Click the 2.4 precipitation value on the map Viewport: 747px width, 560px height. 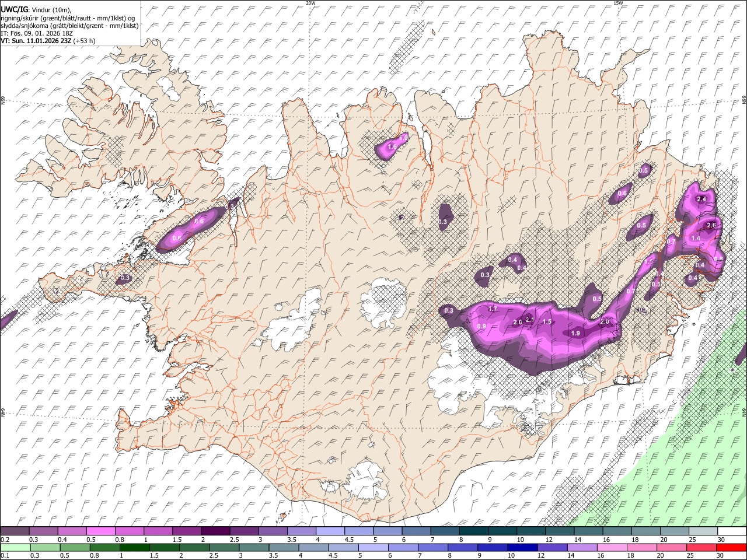pyautogui.click(x=702, y=199)
